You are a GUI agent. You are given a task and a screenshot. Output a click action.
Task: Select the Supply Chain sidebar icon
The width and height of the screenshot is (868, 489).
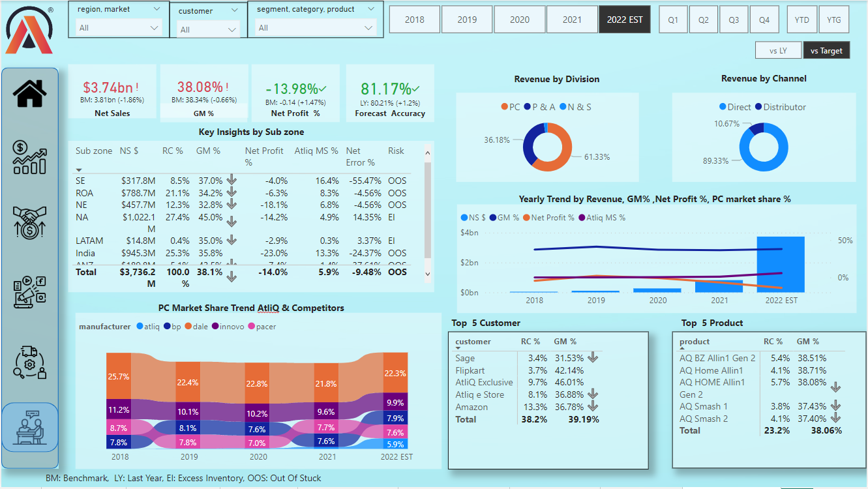pos(29,362)
